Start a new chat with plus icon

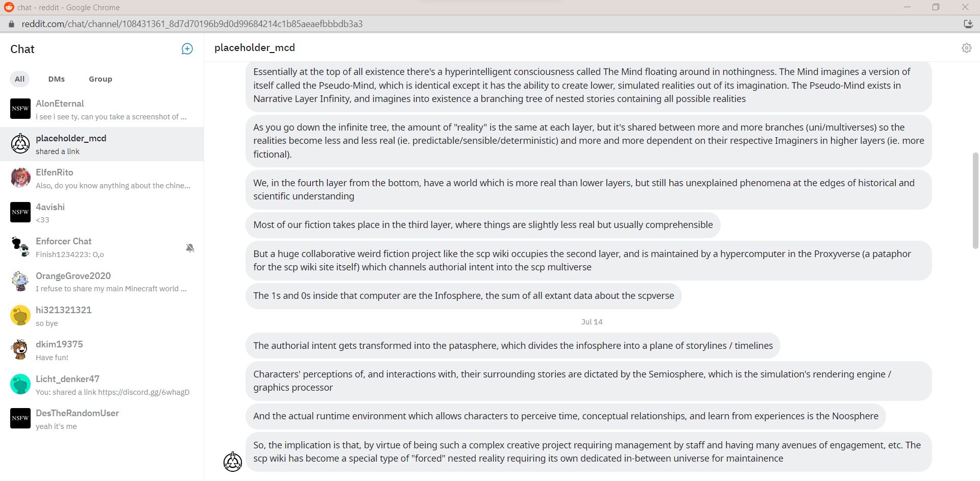click(187, 49)
